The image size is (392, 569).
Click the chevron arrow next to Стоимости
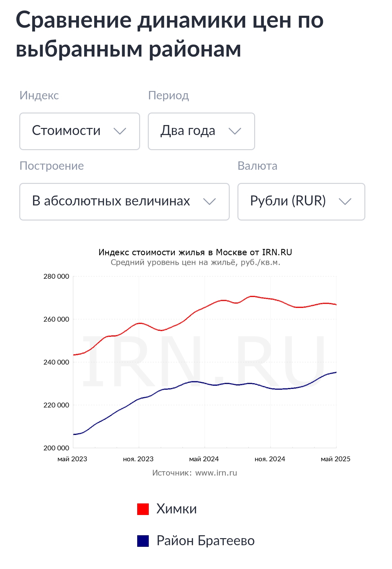point(120,131)
